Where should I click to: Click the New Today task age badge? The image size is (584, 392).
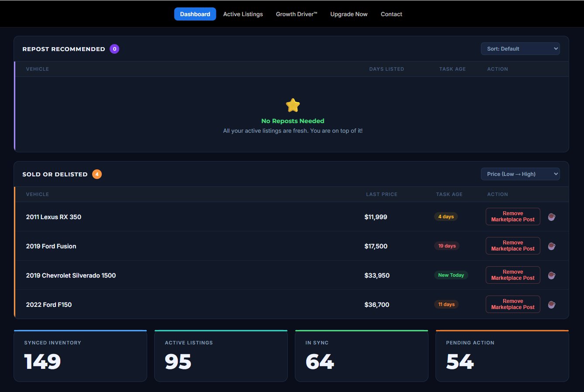pyautogui.click(x=451, y=275)
